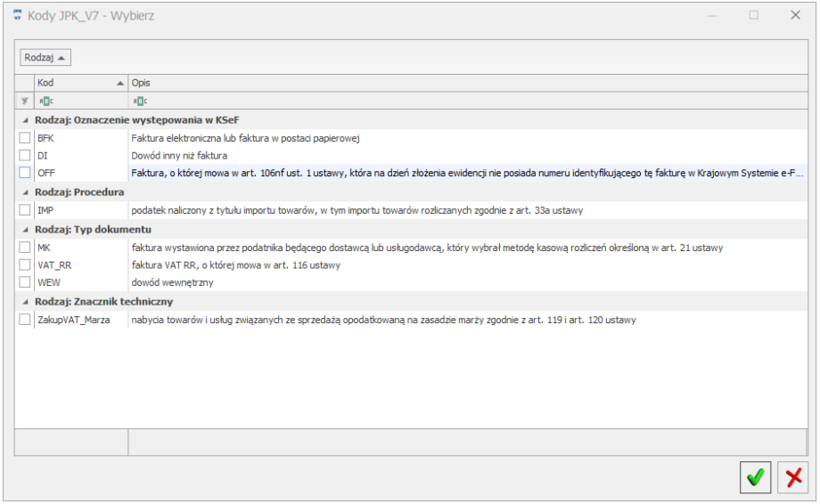The width and height of the screenshot is (820, 504).
Task: Open the Opis column filter condition icon
Action: 140,101
